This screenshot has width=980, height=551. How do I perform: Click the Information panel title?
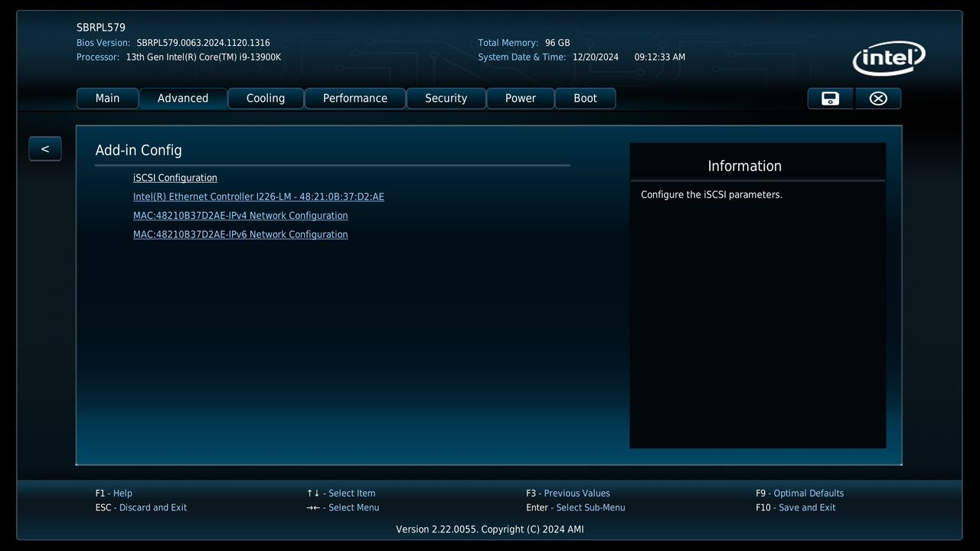tap(745, 166)
